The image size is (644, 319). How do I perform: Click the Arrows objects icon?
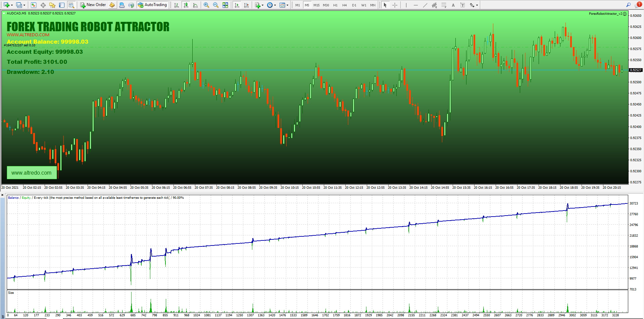point(472,5)
